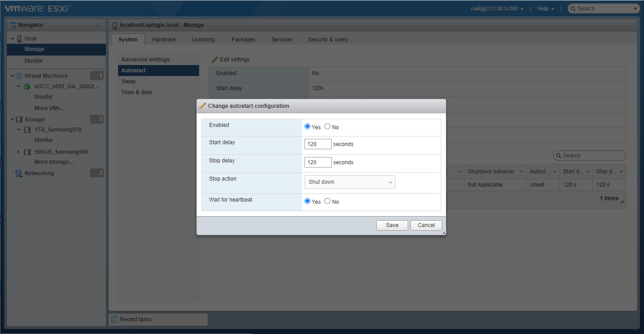Click the vUCC_v601_GA VM running icon

[x=27, y=86]
